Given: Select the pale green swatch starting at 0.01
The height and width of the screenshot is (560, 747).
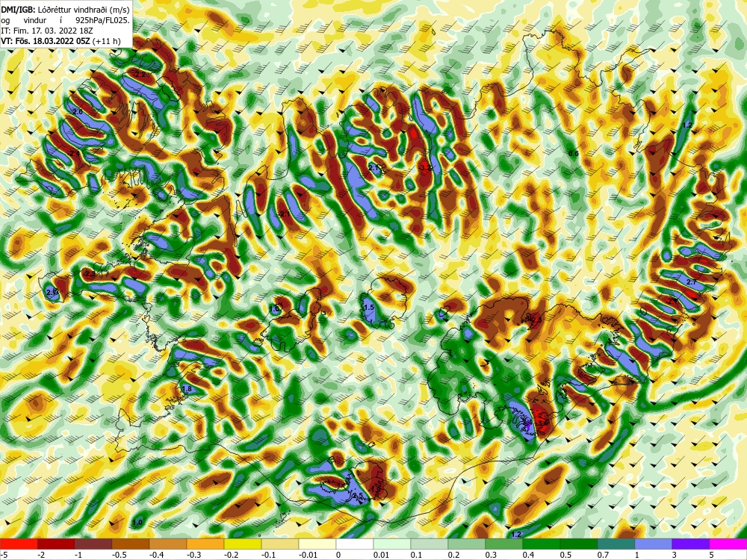Looking at the screenshot, I should pos(392,544).
